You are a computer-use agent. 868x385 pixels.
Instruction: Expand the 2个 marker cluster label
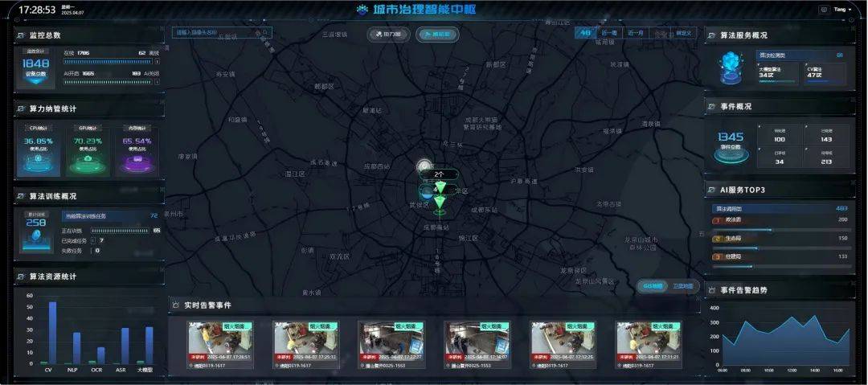point(439,174)
